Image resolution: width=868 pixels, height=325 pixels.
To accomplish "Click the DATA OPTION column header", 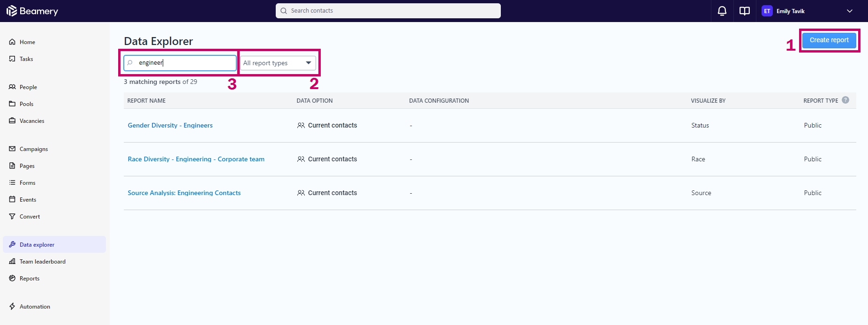I will (315, 100).
